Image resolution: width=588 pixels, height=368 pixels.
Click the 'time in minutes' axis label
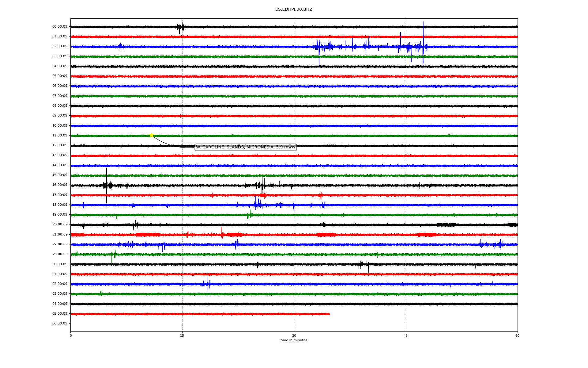tap(294, 340)
